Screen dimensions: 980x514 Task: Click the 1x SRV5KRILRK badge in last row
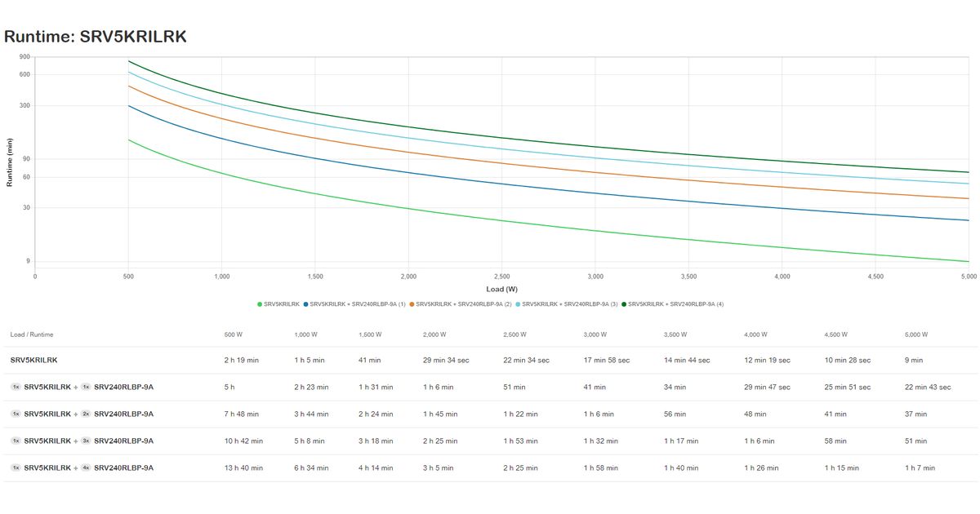(x=16, y=468)
